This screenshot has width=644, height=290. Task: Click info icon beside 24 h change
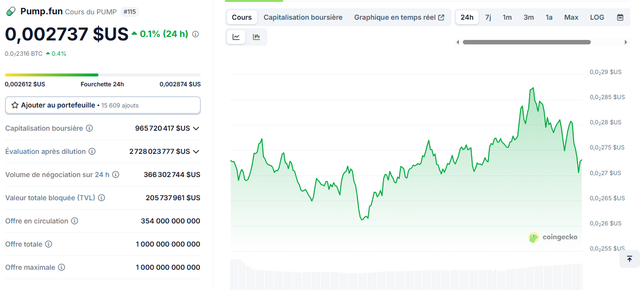[195, 34]
